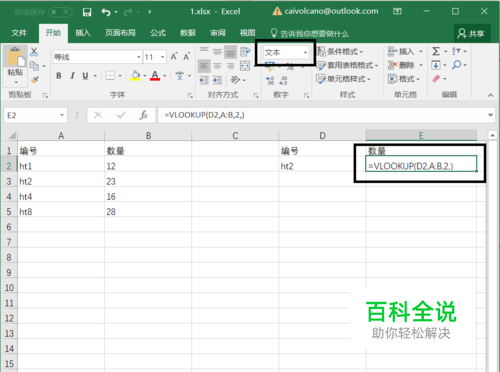
Task: Switch to the 页面布局 tab
Action: click(x=120, y=33)
